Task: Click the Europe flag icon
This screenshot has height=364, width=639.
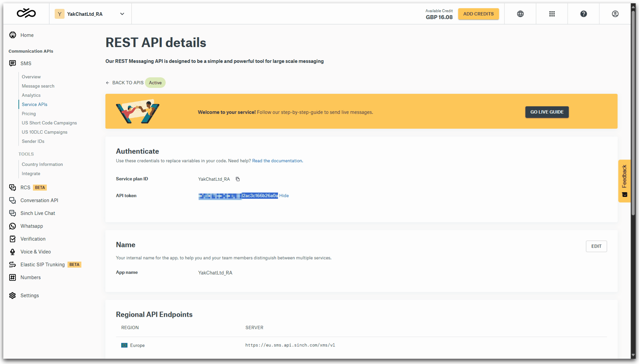Action: (x=124, y=345)
